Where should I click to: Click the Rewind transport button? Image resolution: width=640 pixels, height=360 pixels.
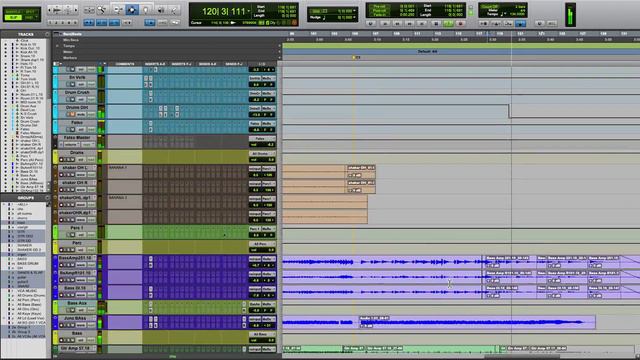click(x=397, y=24)
